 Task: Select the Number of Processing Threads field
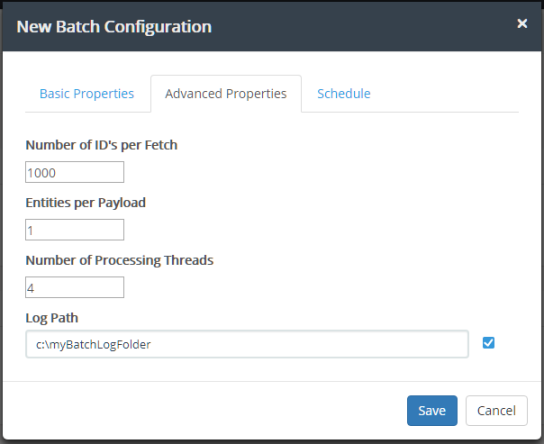point(75,287)
